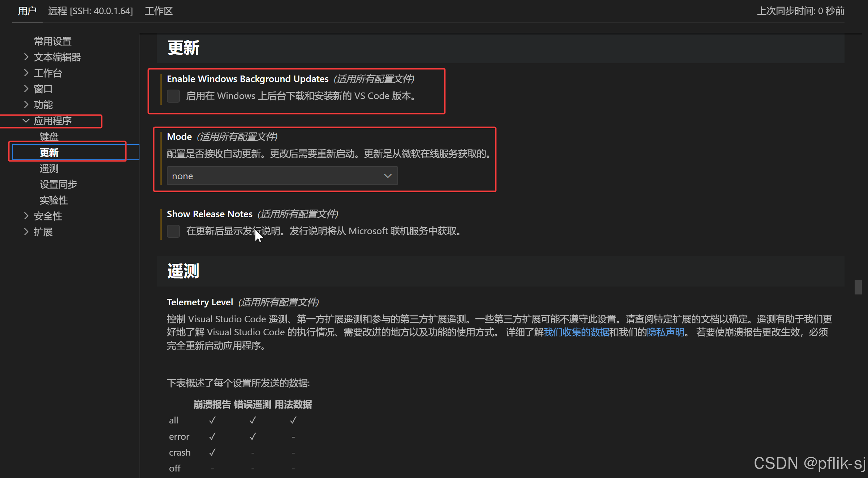
Task: Open the 工作区 settings tab
Action: (x=159, y=11)
